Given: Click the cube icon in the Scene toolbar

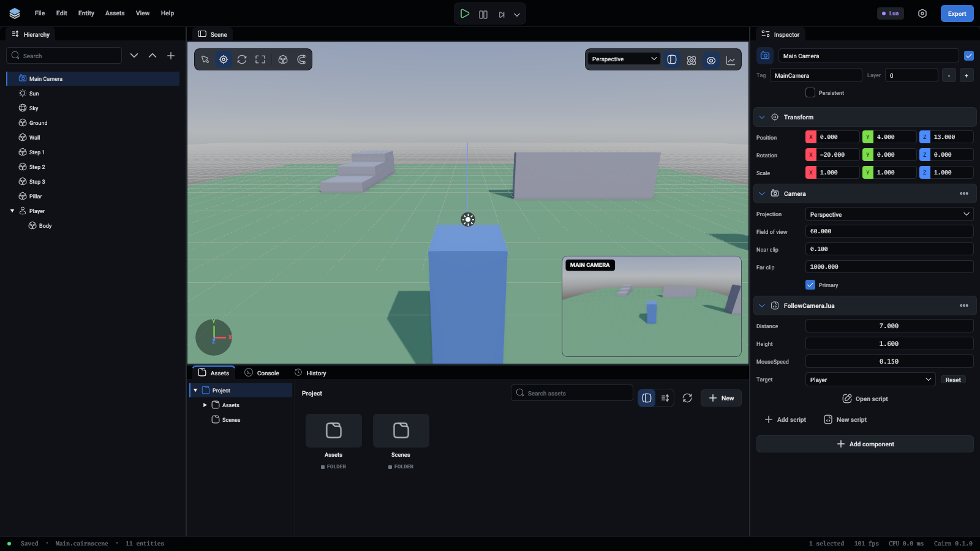Looking at the screenshot, I should pyautogui.click(x=283, y=59).
